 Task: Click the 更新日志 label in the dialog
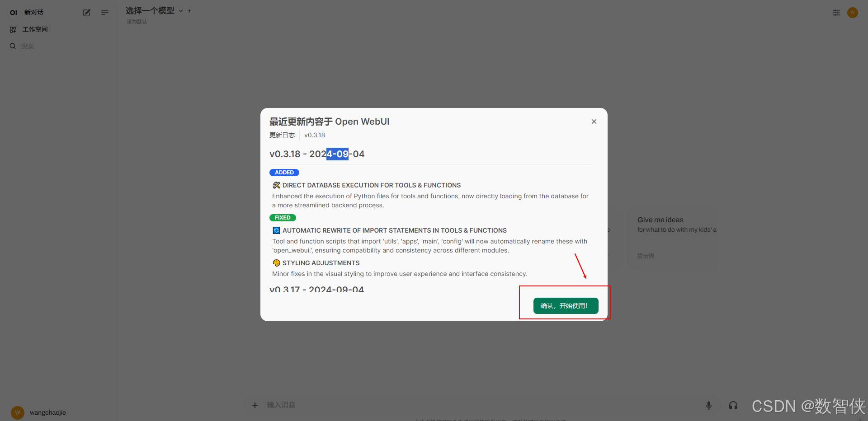point(282,135)
